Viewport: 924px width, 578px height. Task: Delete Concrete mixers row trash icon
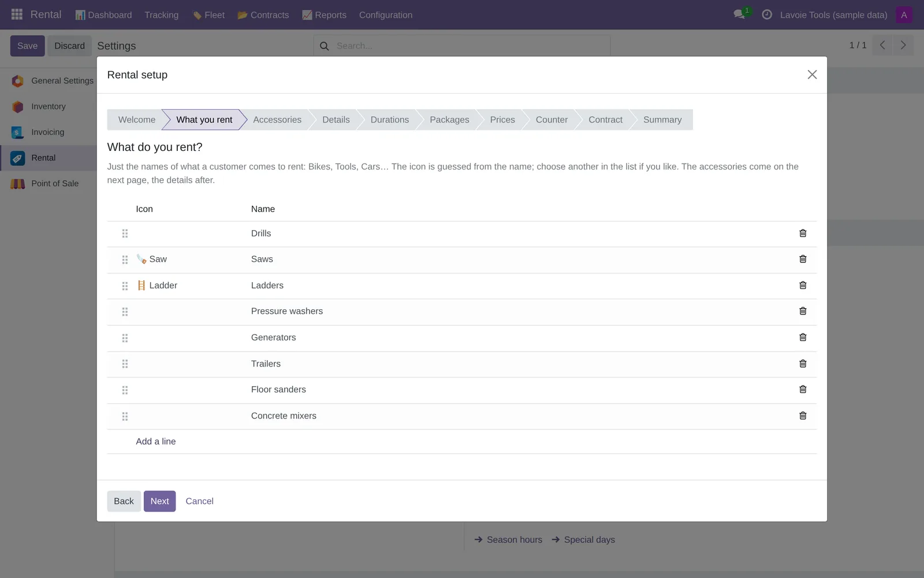click(803, 416)
